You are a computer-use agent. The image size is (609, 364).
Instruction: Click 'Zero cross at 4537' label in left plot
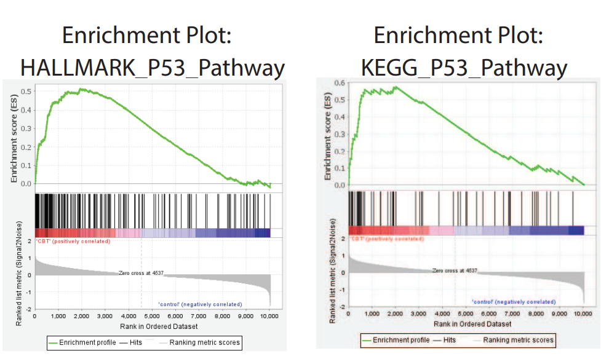tap(141, 272)
